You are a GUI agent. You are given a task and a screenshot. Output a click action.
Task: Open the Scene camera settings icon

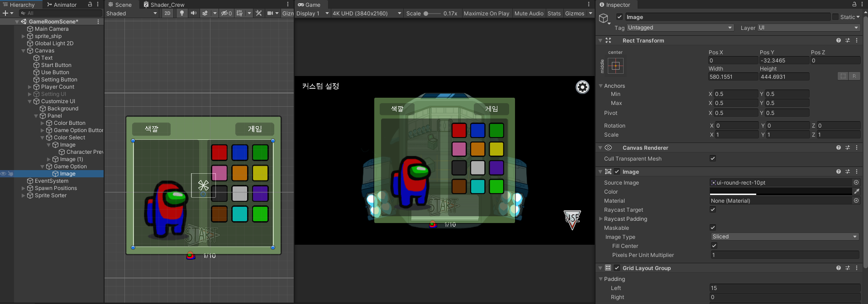[x=270, y=13]
